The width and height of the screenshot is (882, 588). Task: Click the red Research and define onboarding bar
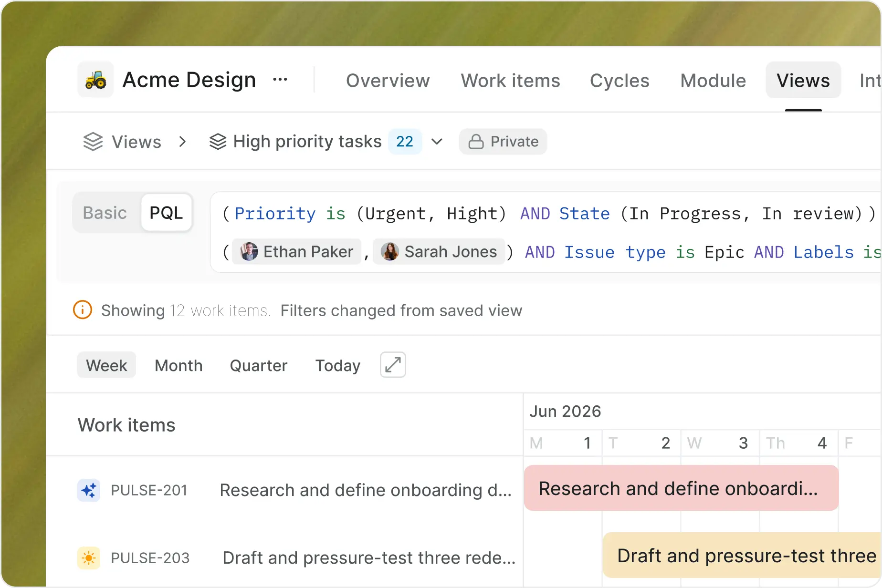tap(681, 488)
